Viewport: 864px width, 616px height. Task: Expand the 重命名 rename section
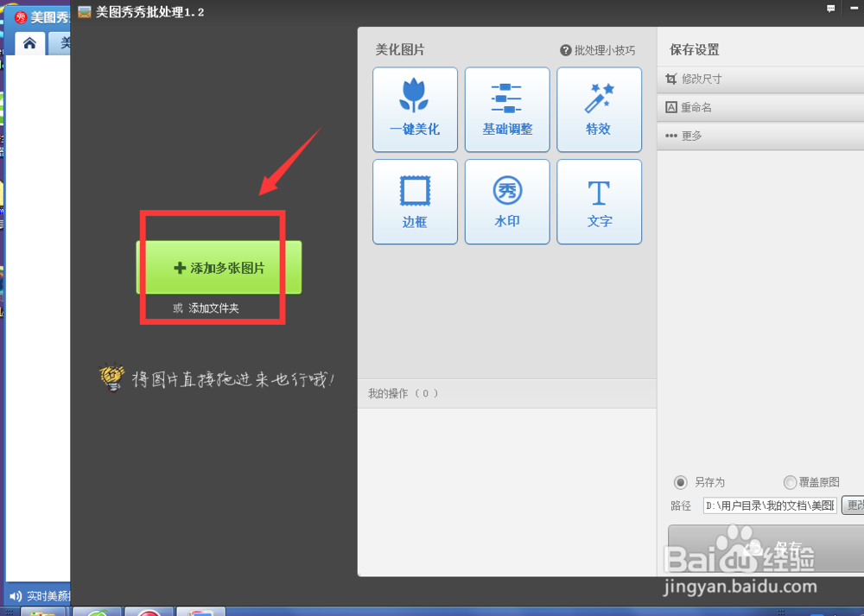click(x=760, y=107)
